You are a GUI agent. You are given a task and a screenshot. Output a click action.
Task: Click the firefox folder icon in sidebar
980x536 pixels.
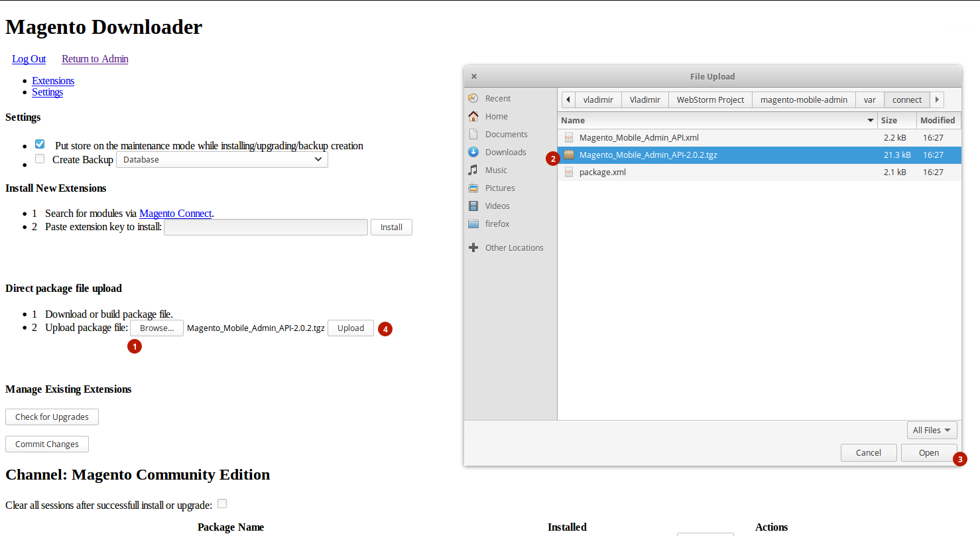coord(473,224)
